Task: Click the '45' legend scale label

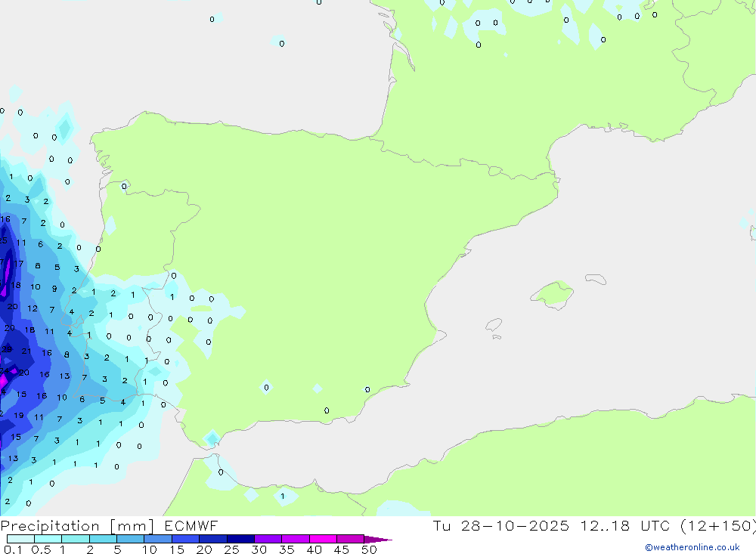Action: [x=342, y=549]
